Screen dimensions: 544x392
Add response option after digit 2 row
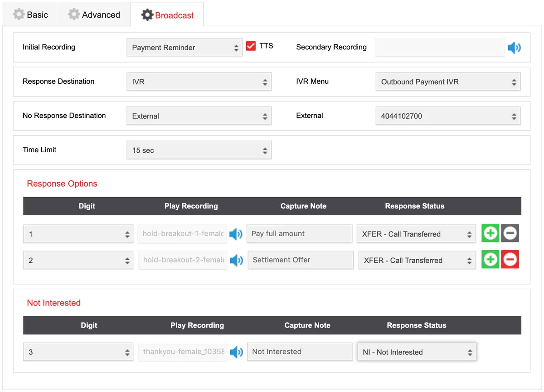coord(490,260)
